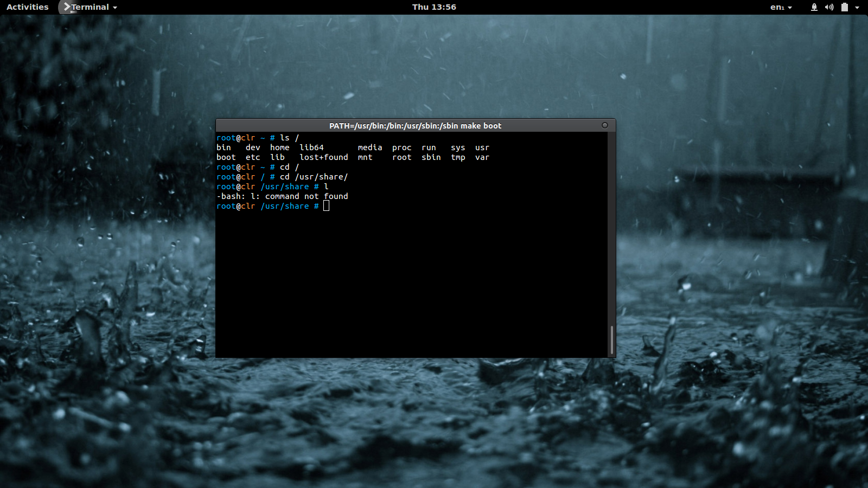
Task: Click the 'run' directory name
Action: point(429,147)
